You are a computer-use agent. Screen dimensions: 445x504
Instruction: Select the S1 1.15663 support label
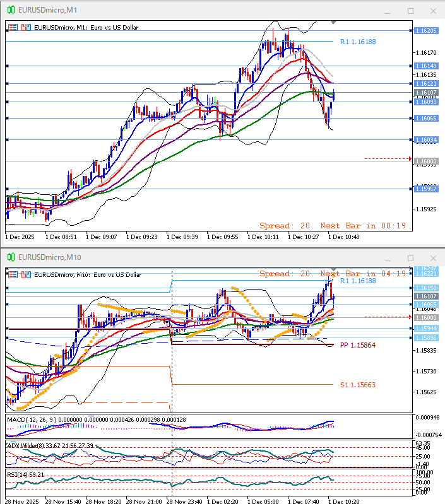(x=357, y=384)
